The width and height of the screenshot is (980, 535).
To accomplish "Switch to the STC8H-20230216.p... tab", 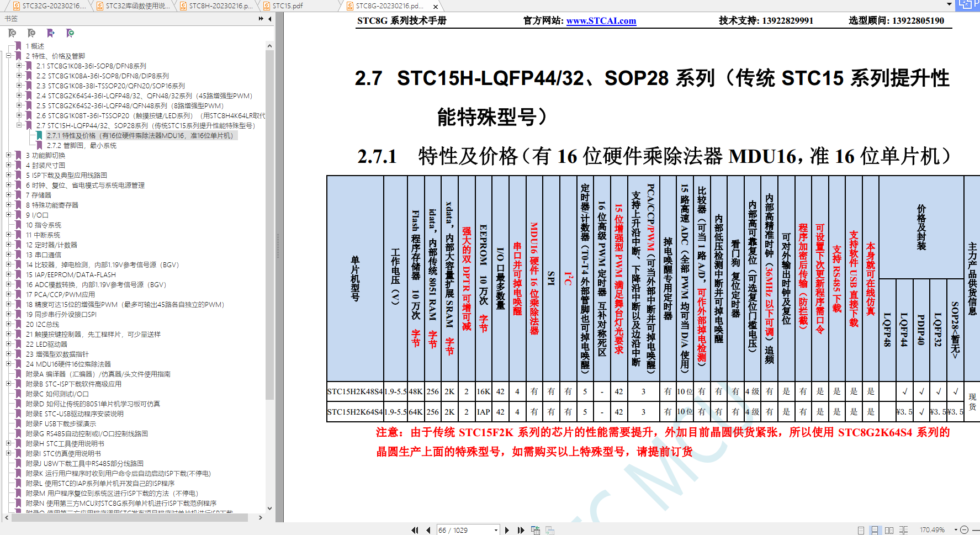I will click(x=216, y=6).
